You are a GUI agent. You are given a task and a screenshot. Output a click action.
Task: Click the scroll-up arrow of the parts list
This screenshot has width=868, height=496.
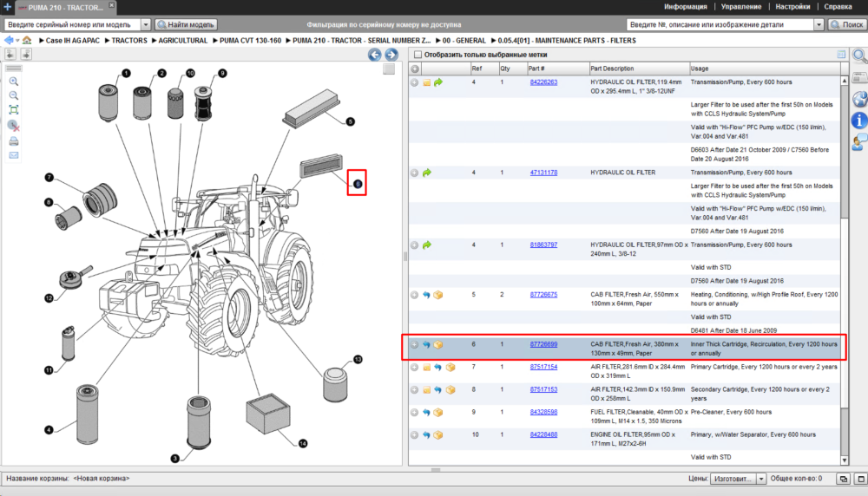click(845, 81)
